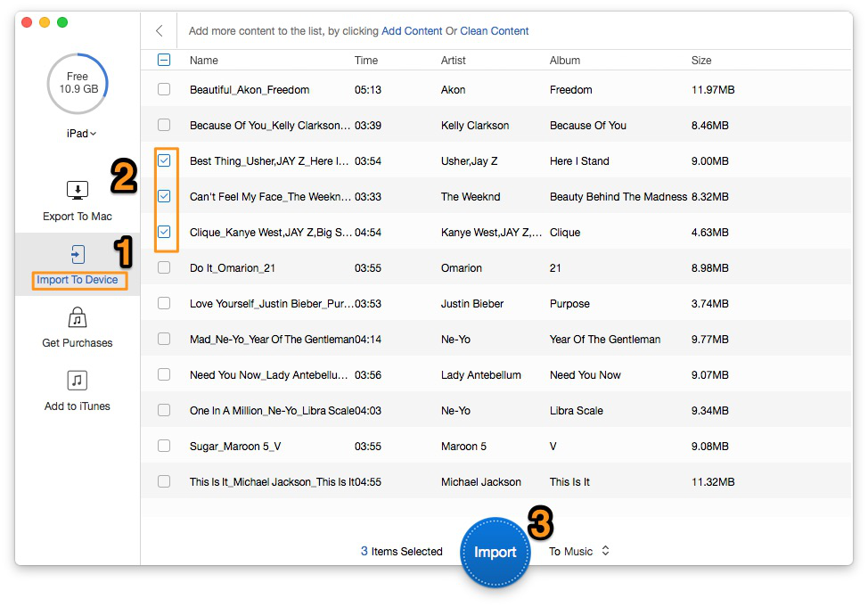The image size is (868, 607).
Task: Sort by the Album column header
Action: coord(565,61)
